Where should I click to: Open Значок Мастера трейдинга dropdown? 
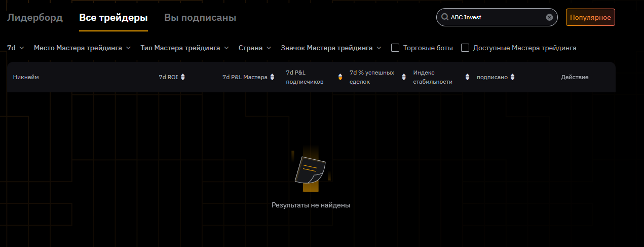pos(331,48)
